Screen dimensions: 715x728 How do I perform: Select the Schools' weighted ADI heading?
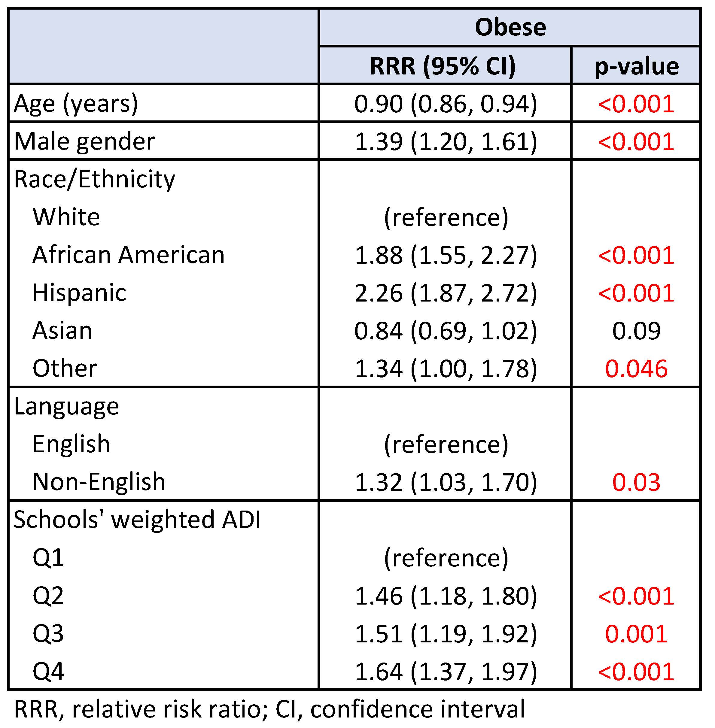tap(137, 520)
